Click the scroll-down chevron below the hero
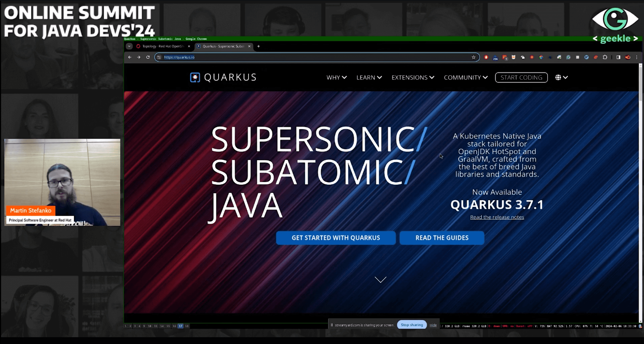 381,280
